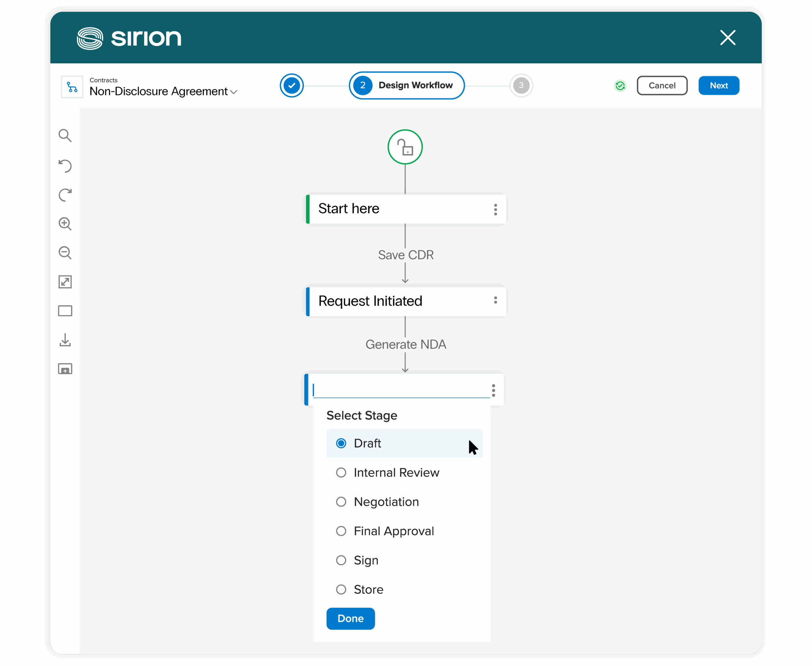Click the expand to fullscreen icon
The height and width of the screenshot is (666, 812).
pyautogui.click(x=65, y=282)
